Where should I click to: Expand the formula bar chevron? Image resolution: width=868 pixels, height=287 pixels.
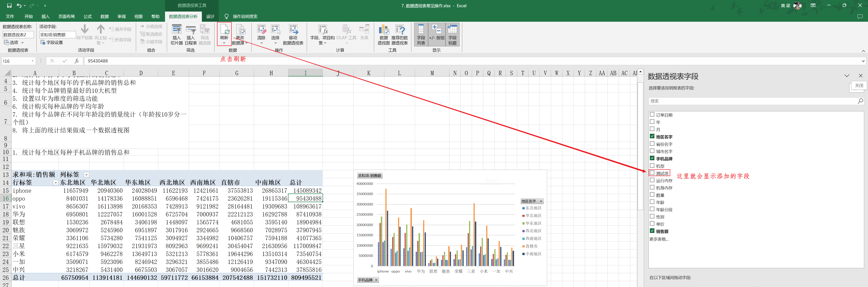point(863,61)
